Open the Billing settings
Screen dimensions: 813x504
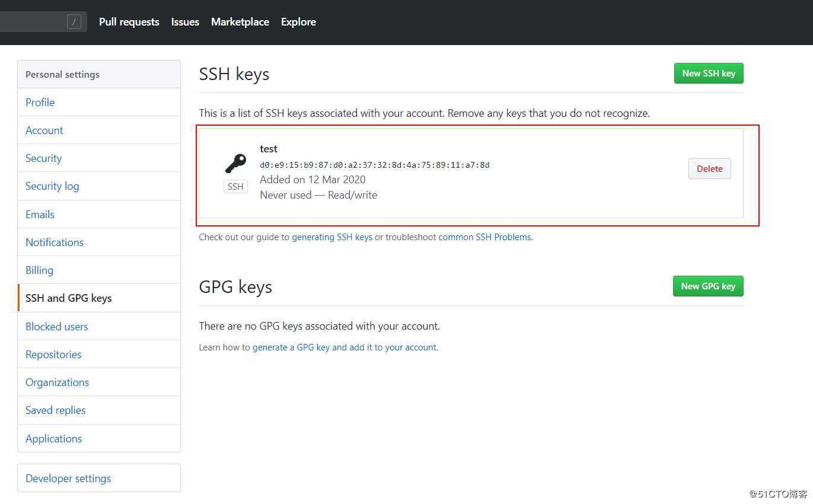pyautogui.click(x=99, y=270)
